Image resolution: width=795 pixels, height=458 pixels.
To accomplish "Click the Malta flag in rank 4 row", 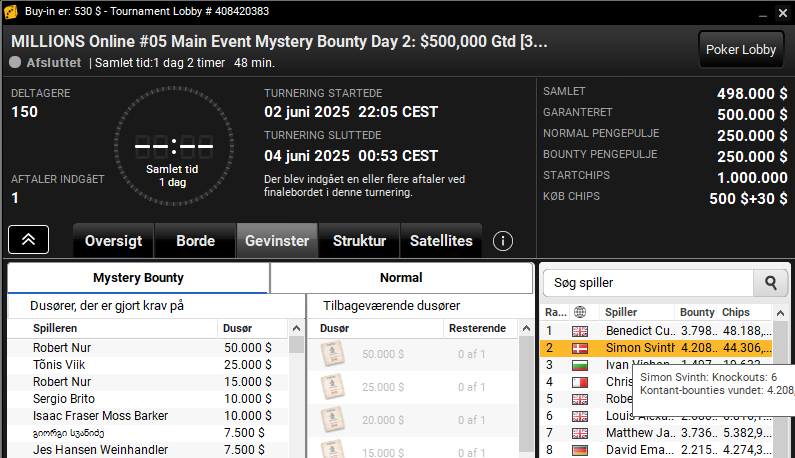I will (580, 382).
